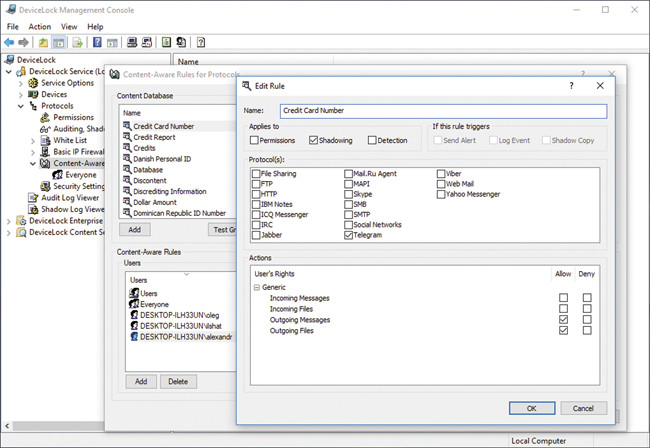Enable the Permissions checkbox under Applies to
Image resolution: width=650 pixels, height=448 pixels.
(x=255, y=141)
